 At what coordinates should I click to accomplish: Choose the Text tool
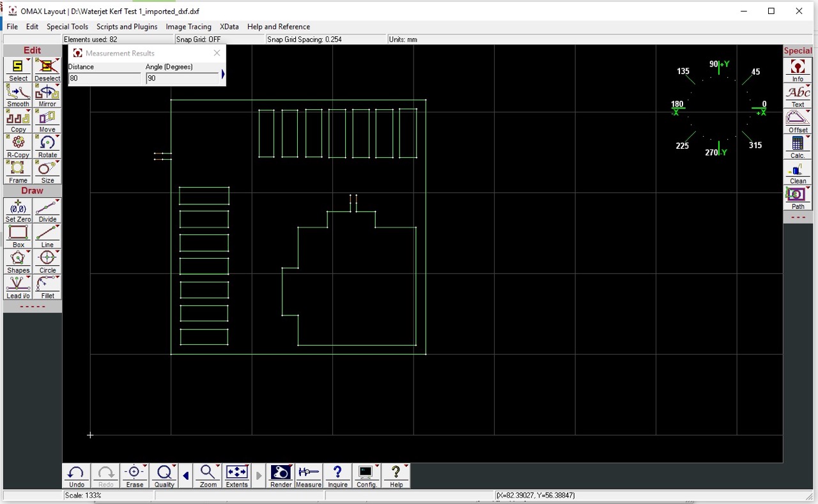coord(798,96)
